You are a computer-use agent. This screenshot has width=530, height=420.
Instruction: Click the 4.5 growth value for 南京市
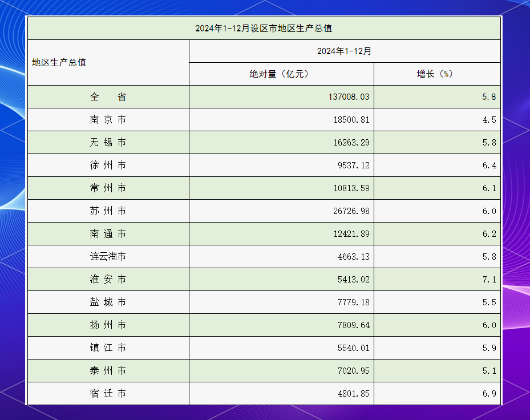(x=489, y=120)
